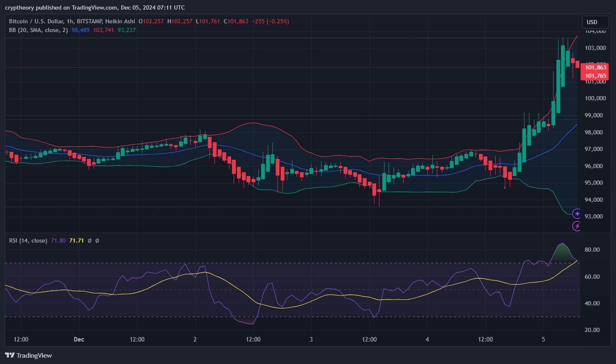
Task: Click the day 3 label on time axis
Action: pos(311,339)
